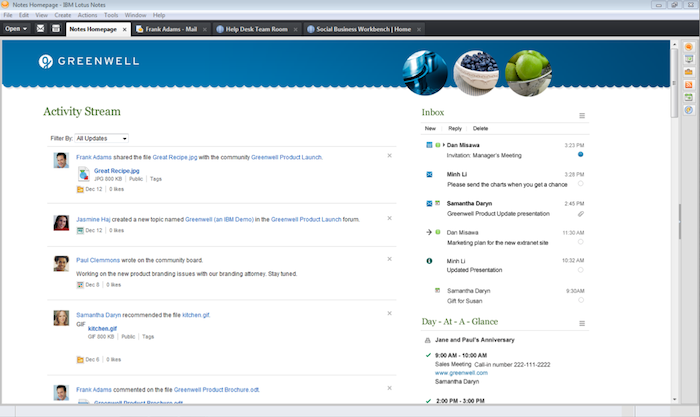Viewport: 700px width, 417px height.
Task: Toggle the circle marker on Minh Li's charts message
Action: (x=580, y=183)
